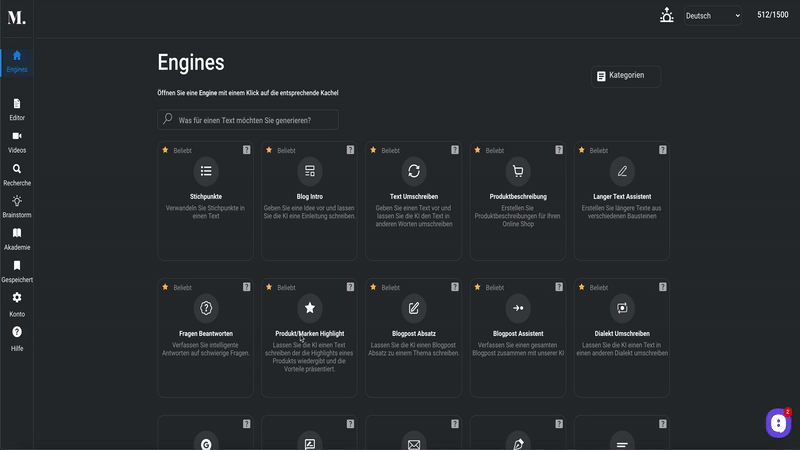Open the Editor page
Image resolution: width=800 pixels, height=450 pixels.
tap(17, 110)
